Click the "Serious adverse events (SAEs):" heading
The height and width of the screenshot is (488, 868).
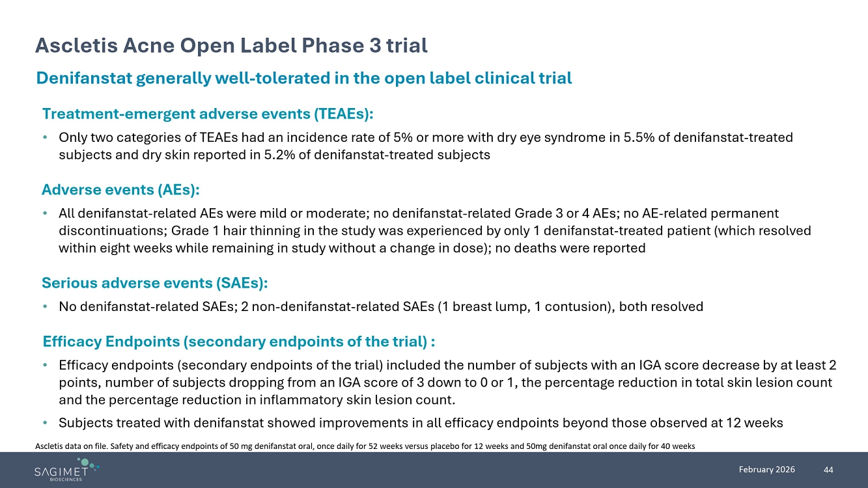coord(155,283)
